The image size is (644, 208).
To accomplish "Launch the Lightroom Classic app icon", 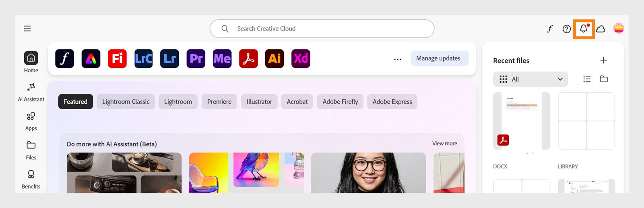I will coord(143,59).
